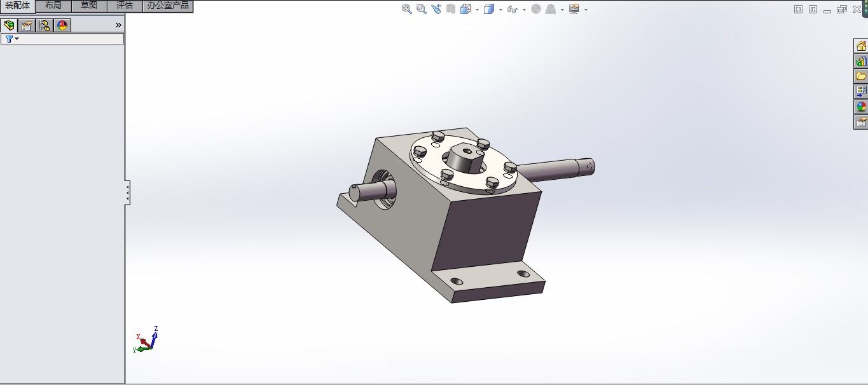Select the Hide/Show Items eyeglasses icon
Screen dimensions: 868x385
pyautogui.click(x=513, y=9)
